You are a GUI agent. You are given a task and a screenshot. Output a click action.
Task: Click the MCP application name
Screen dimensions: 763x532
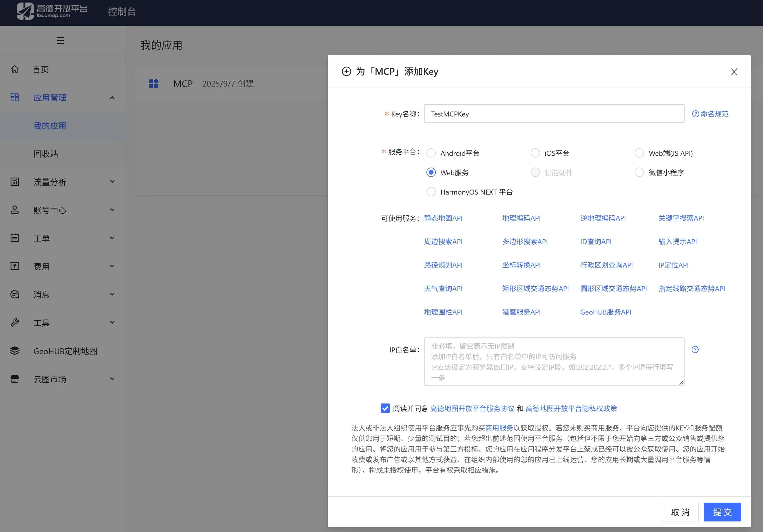click(183, 84)
